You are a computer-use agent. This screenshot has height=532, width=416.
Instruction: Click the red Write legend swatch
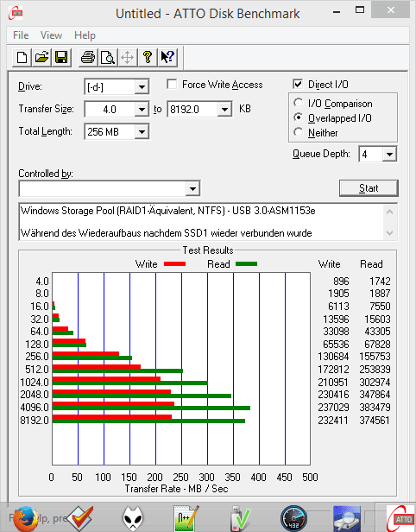174,264
